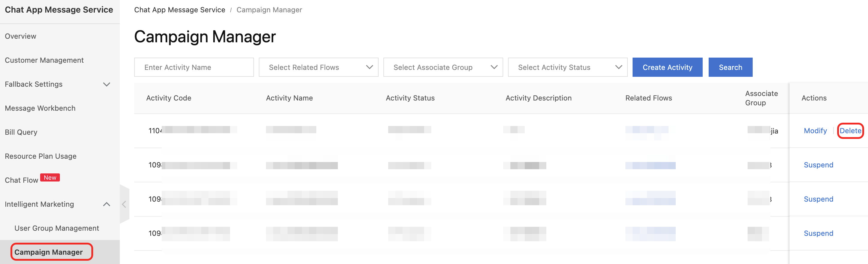
Task: Click the Enter Activity Name field
Action: pyautogui.click(x=194, y=67)
